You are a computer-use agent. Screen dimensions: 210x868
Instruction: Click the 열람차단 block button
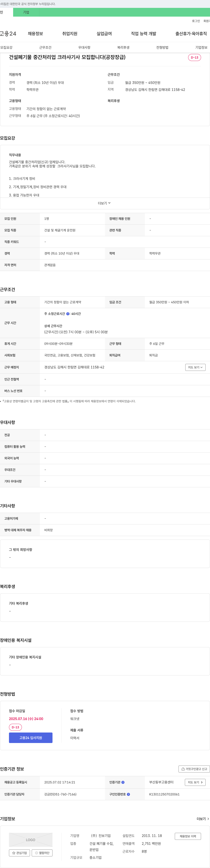click(42, 853)
